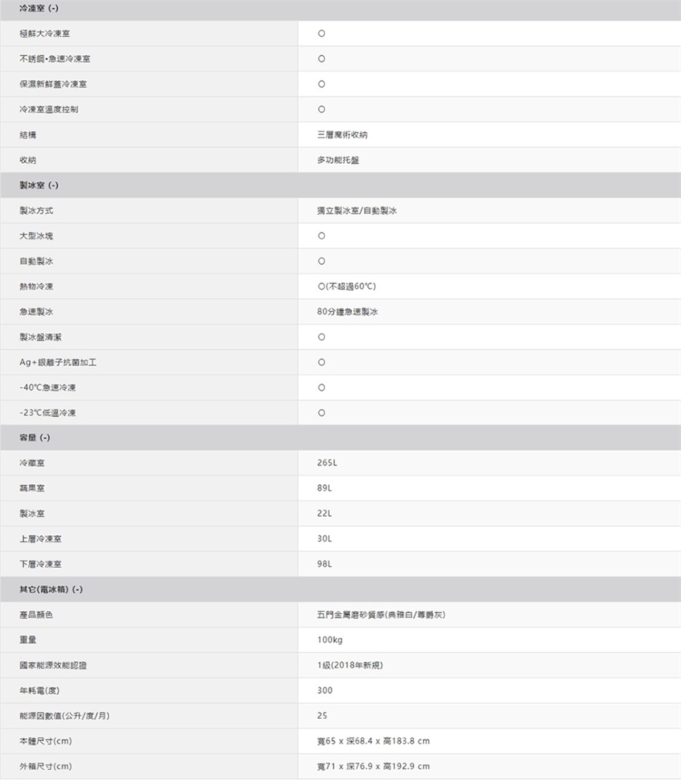Click the circle mark in the 大型冰塊 row
The width and height of the screenshot is (681, 784).
(321, 235)
